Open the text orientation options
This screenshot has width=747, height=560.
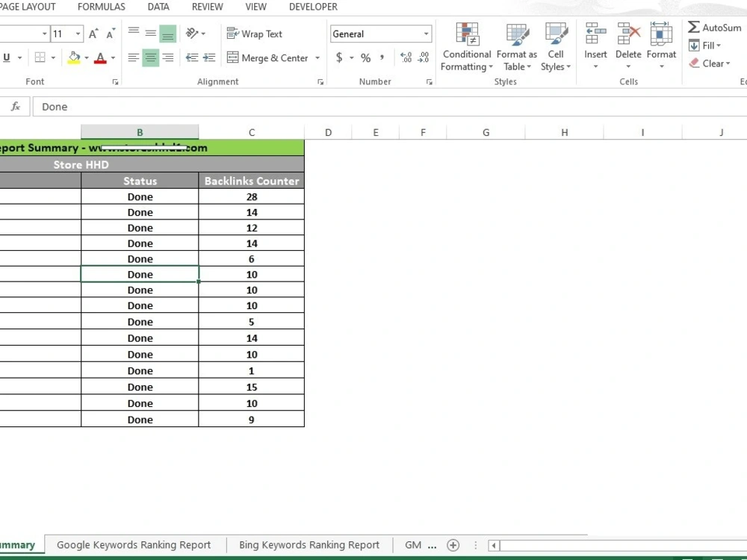tap(195, 34)
